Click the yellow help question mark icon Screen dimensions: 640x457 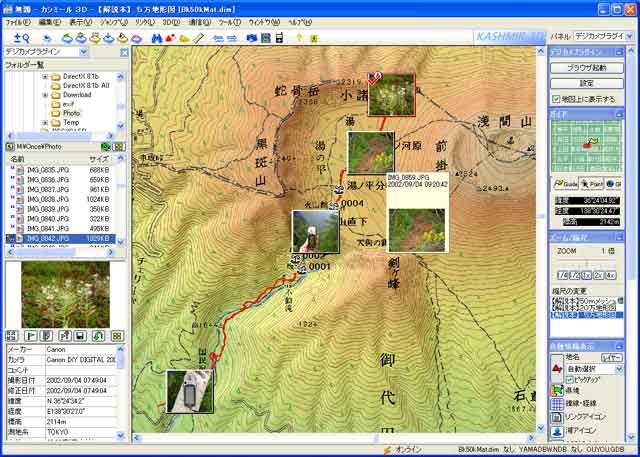(299, 38)
